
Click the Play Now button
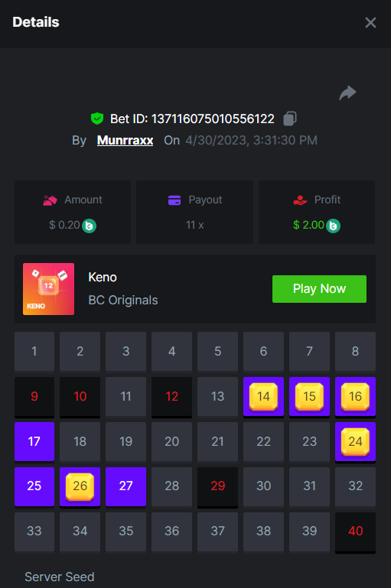coord(319,289)
